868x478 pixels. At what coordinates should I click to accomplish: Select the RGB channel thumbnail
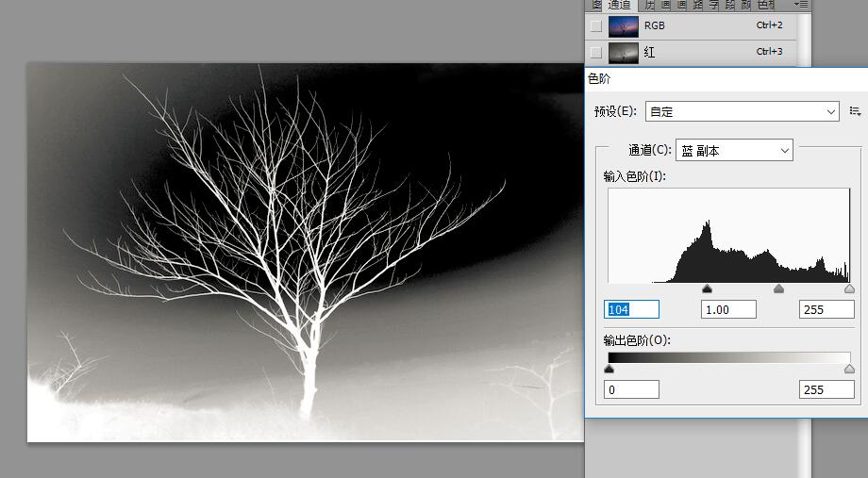click(623, 26)
